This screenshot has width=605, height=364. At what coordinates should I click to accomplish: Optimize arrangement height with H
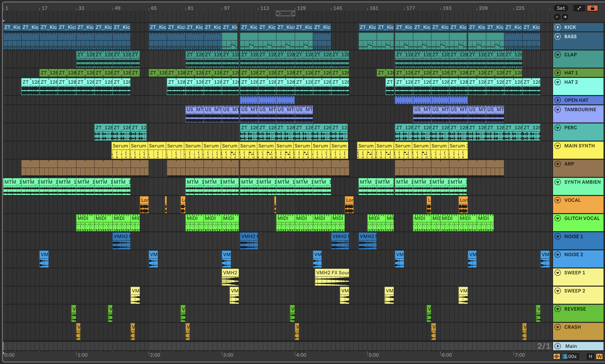590,356
